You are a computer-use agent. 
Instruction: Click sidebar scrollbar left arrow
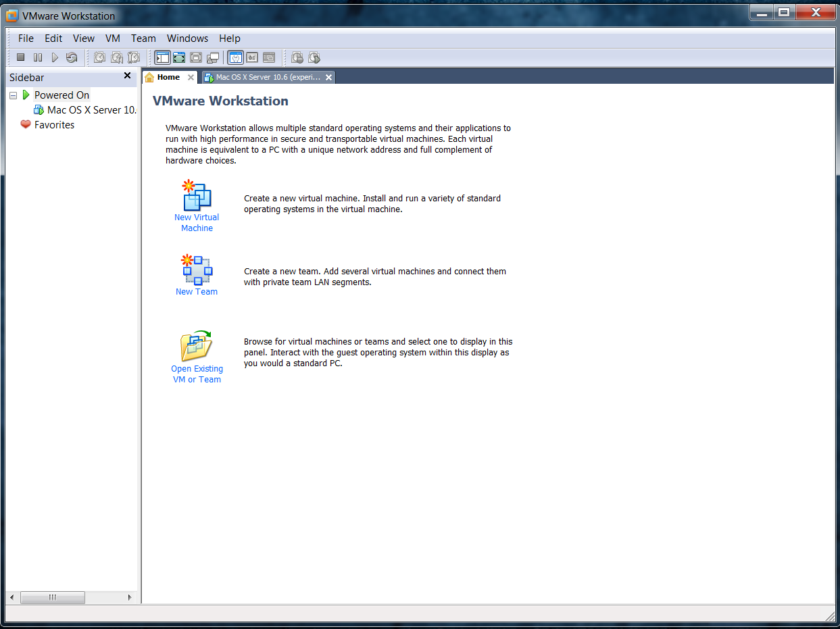tap(11, 598)
